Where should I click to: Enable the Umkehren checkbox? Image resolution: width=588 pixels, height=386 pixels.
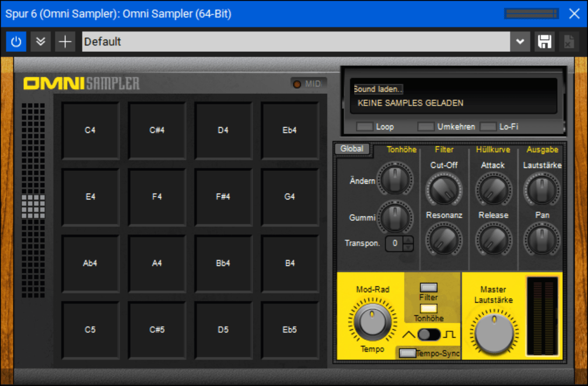click(425, 126)
